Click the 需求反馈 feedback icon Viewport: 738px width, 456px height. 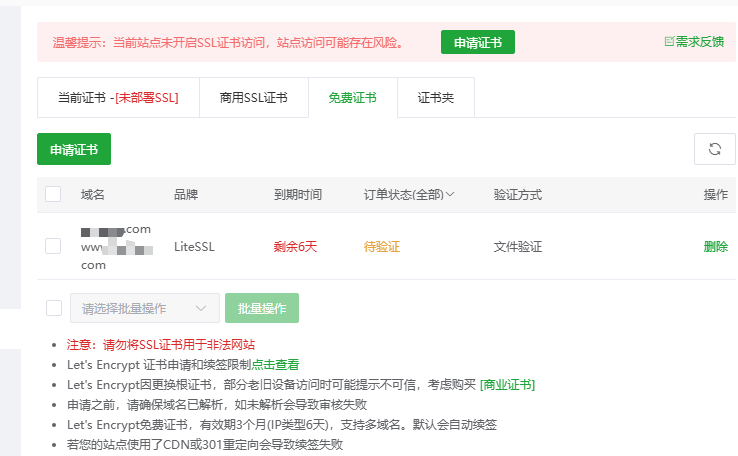click(x=670, y=41)
